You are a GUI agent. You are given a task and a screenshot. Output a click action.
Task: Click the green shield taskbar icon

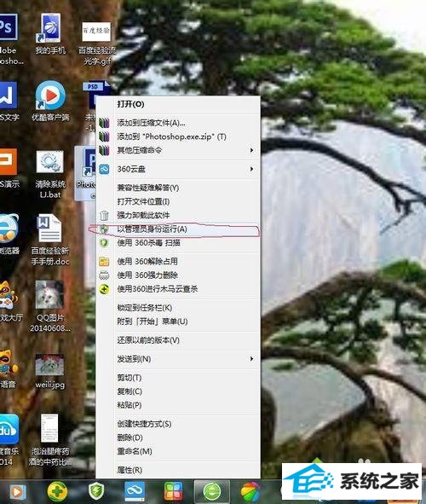click(x=96, y=491)
